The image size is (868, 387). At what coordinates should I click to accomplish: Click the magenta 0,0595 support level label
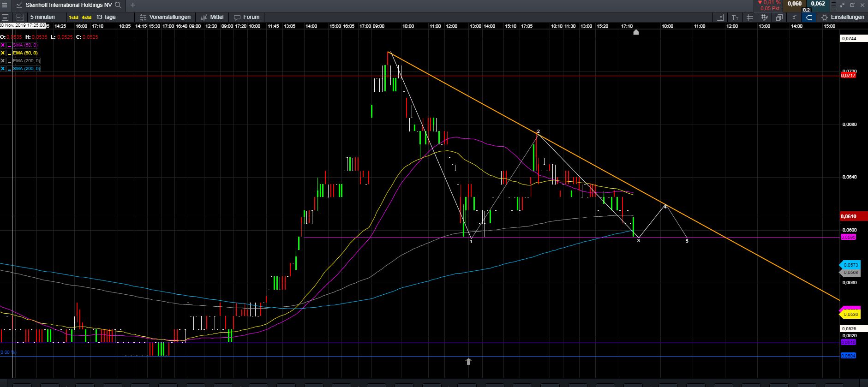tap(848, 237)
